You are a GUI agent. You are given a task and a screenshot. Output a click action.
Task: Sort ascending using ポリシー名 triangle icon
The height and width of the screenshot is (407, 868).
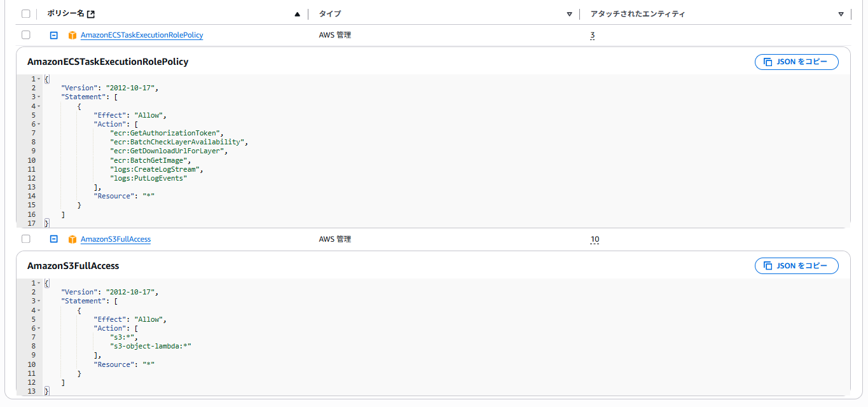pos(298,14)
